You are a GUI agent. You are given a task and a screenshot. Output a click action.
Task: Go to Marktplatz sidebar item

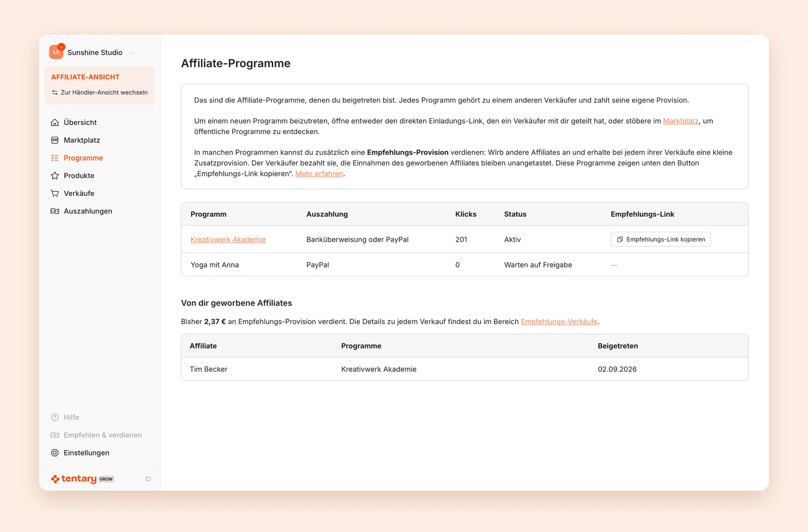[x=82, y=140]
